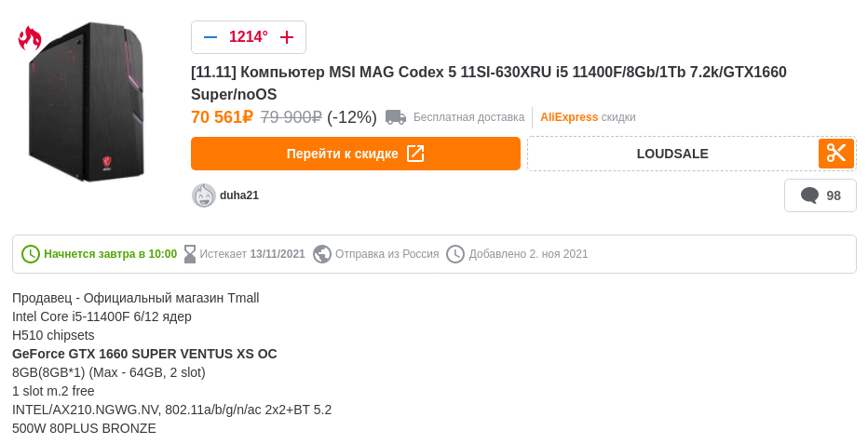Click the MSI computer product thumbnail
This screenshot has height=444, width=868.
point(87,101)
